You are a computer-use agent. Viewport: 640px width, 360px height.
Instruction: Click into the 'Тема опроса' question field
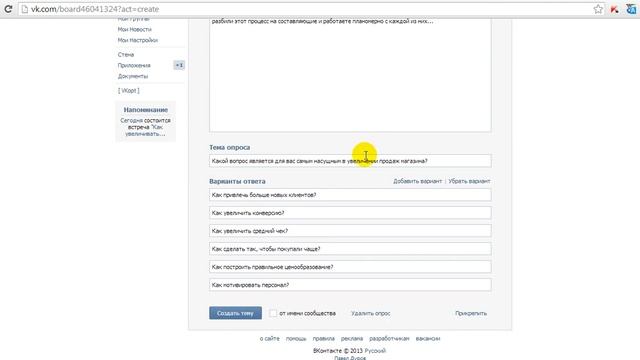click(350, 161)
